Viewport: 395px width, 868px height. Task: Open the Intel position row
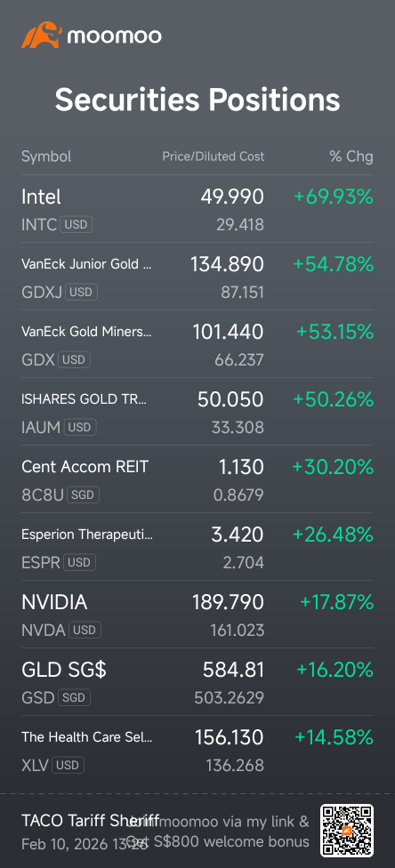point(197,209)
